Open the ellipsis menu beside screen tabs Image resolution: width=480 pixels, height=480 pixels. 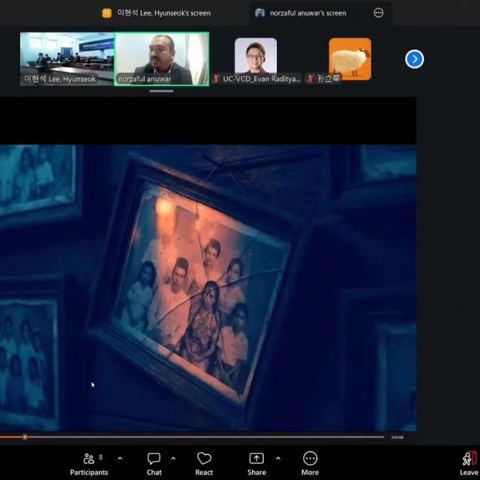[378, 13]
